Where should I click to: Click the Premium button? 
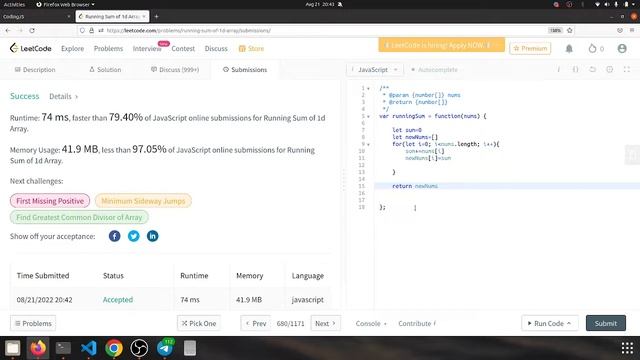click(530, 48)
